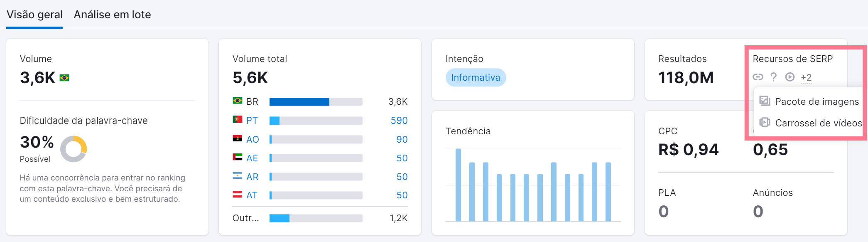This screenshot has width=868, height=242.
Task: Click the Possível difficulty label
Action: click(35, 159)
